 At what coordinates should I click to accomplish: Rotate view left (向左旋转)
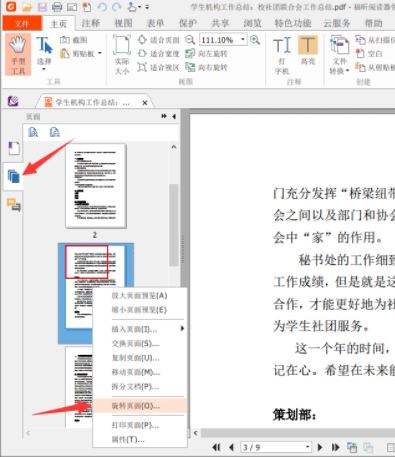click(x=206, y=53)
